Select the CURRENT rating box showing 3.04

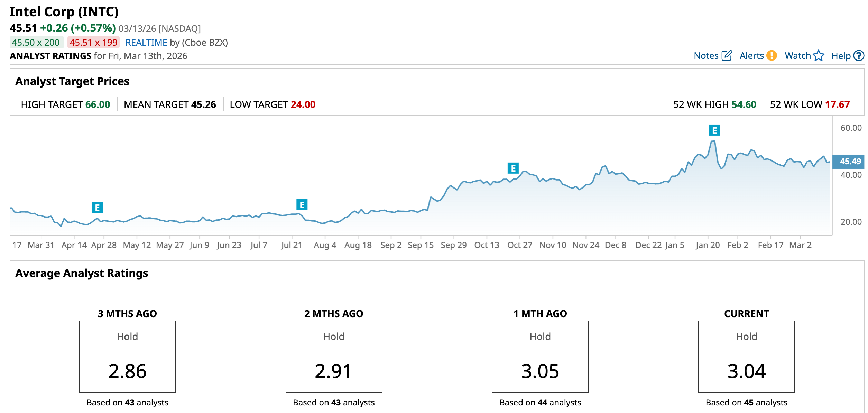click(746, 357)
